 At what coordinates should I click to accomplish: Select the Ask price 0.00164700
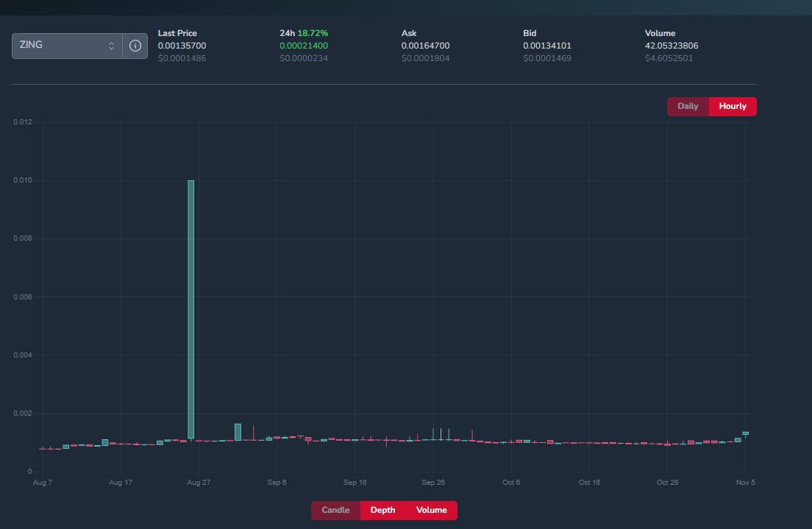tap(425, 46)
